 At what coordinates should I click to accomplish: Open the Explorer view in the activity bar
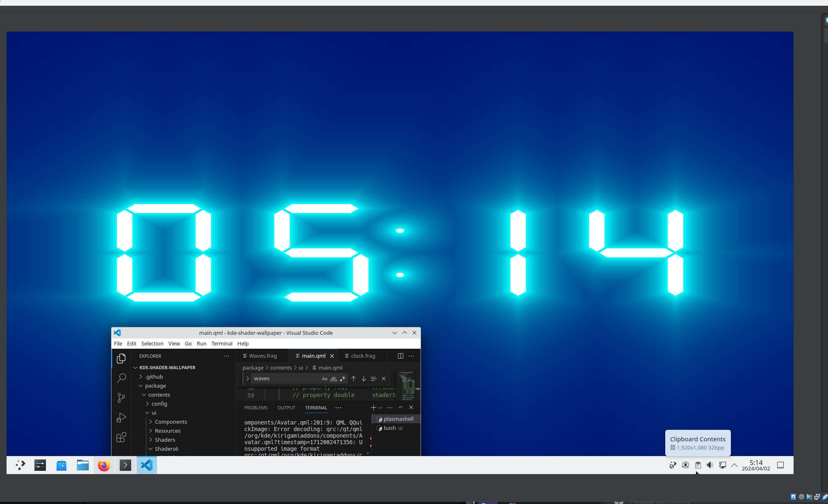tap(121, 359)
